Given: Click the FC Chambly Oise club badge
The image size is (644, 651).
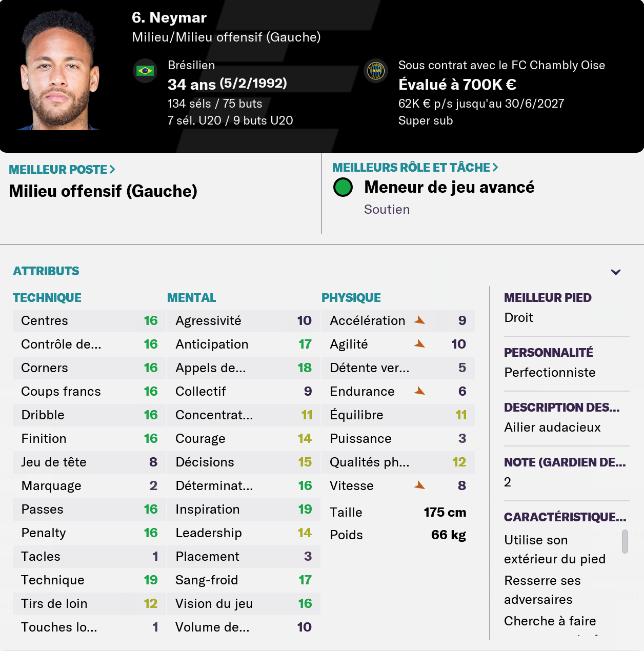Looking at the screenshot, I should [376, 71].
